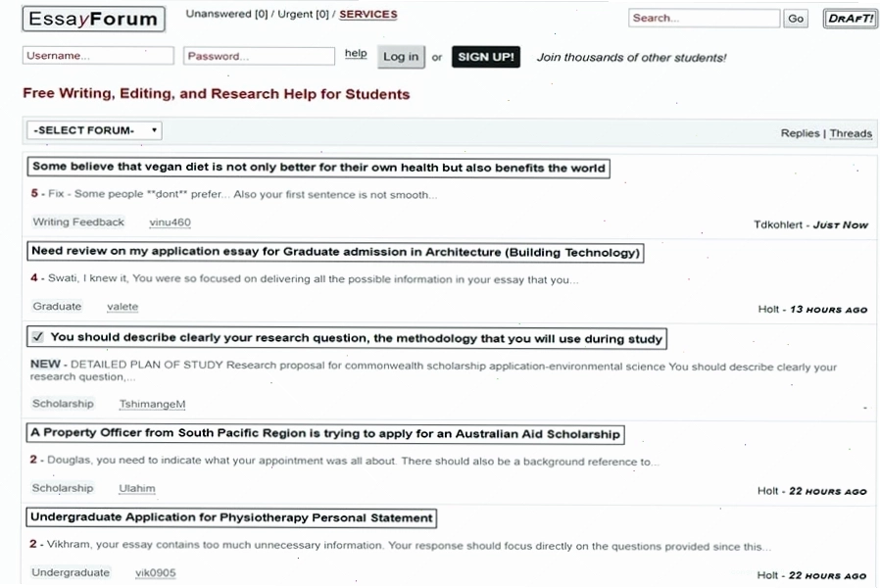Click the reply preview starting 'Vikhram, your essay'
The width and height of the screenshot is (880, 588).
tap(410, 545)
